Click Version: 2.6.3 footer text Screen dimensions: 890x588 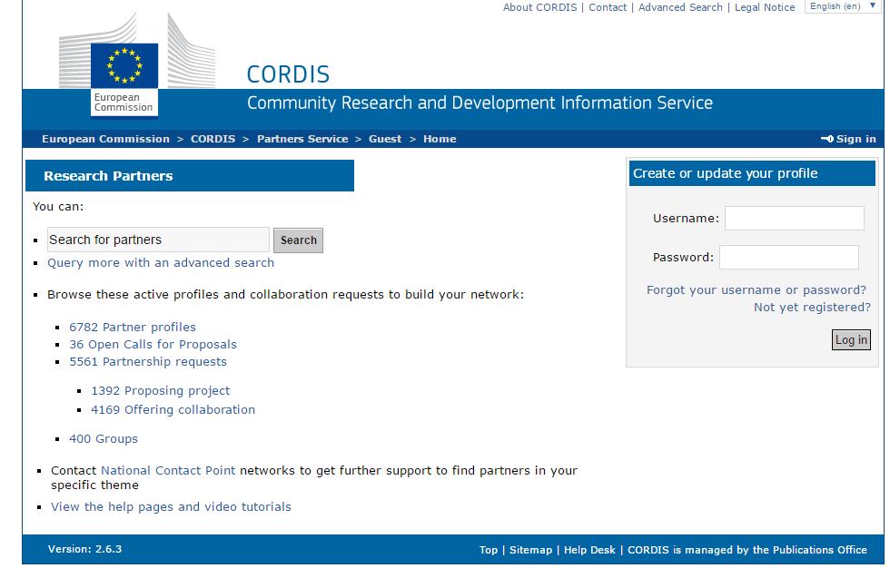[84, 549]
